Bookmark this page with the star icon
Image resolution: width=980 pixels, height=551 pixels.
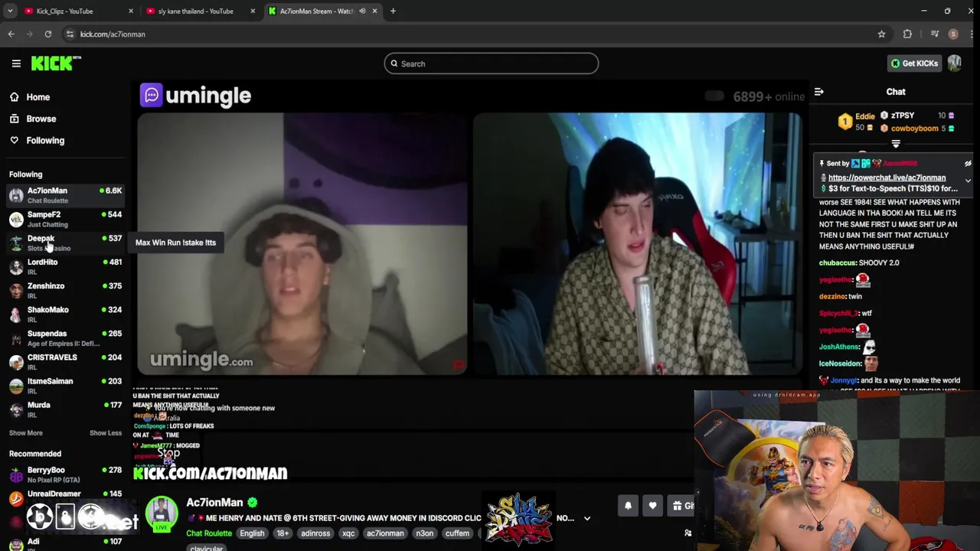point(881,34)
